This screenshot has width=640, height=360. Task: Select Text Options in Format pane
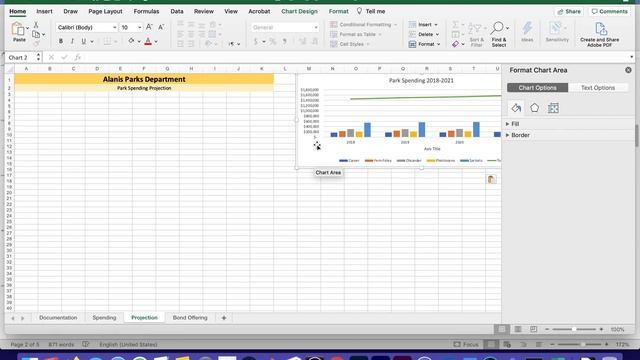tap(598, 88)
